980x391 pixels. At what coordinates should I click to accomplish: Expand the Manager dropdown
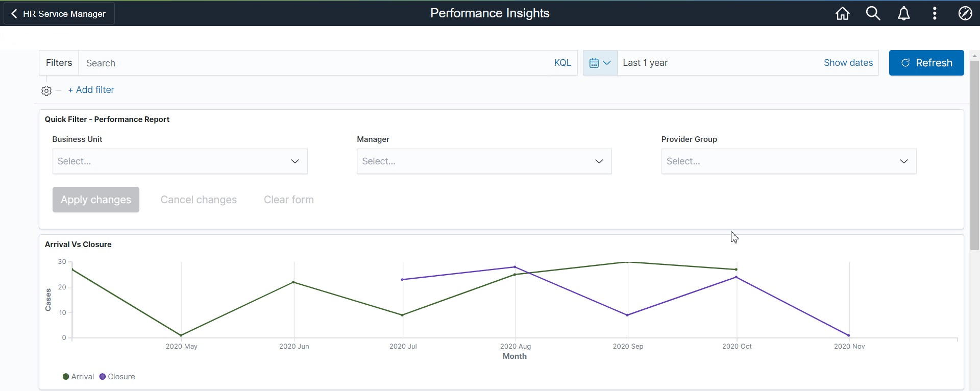point(484,161)
